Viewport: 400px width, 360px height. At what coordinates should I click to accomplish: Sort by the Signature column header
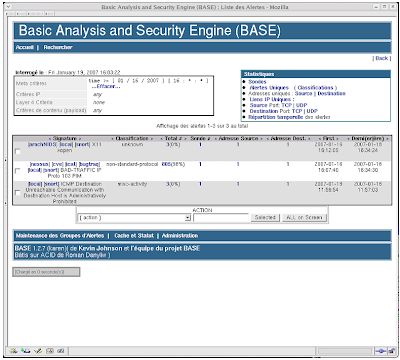point(65,138)
